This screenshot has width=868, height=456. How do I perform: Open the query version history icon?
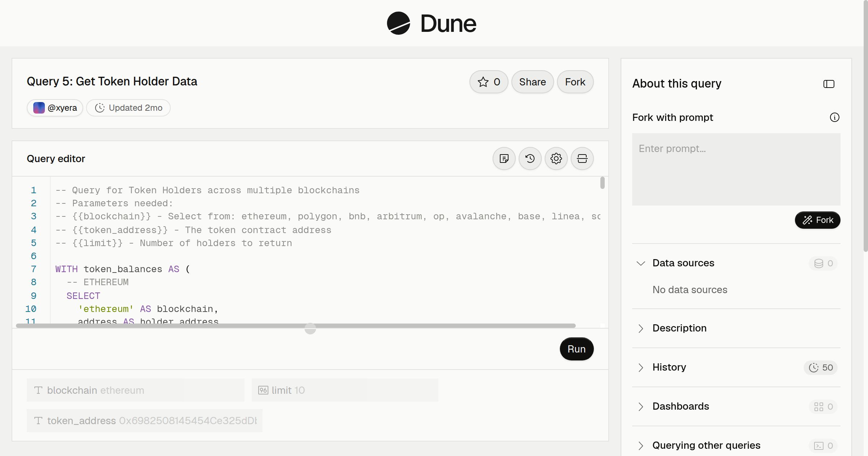click(x=530, y=159)
